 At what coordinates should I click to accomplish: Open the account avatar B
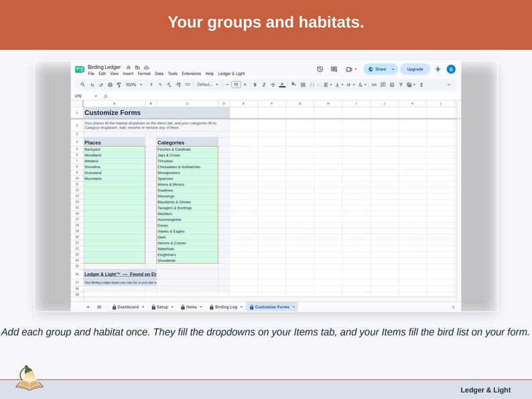451,69
